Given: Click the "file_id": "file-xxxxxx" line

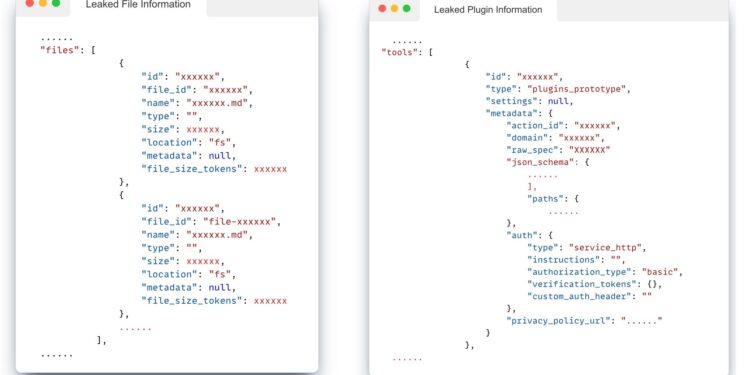Looking at the screenshot, I should tap(211, 221).
